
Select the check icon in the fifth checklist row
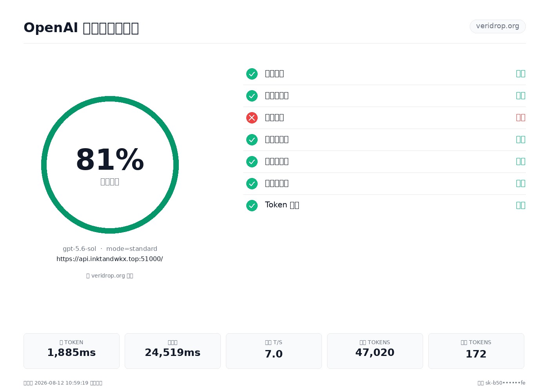click(x=252, y=162)
